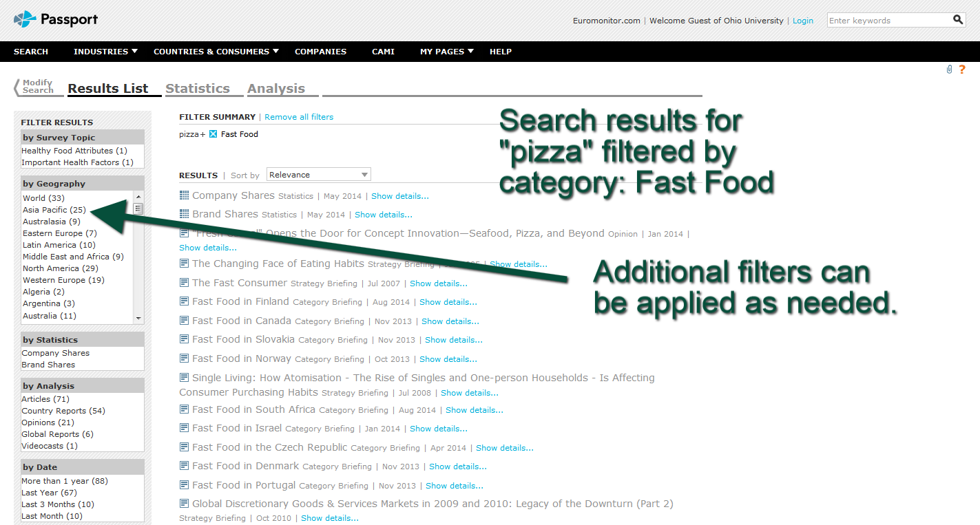The height and width of the screenshot is (525, 980).
Task: Show details for Fast Food in Portugal
Action: (455, 486)
